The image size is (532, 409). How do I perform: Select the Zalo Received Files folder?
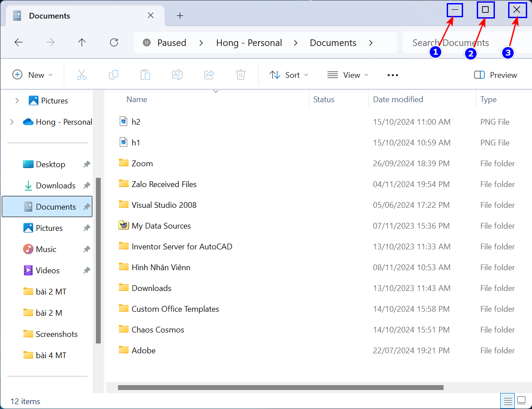(164, 184)
